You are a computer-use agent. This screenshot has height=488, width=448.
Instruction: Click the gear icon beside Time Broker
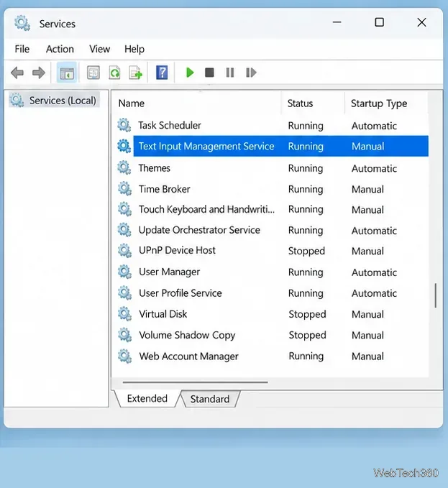[124, 188]
